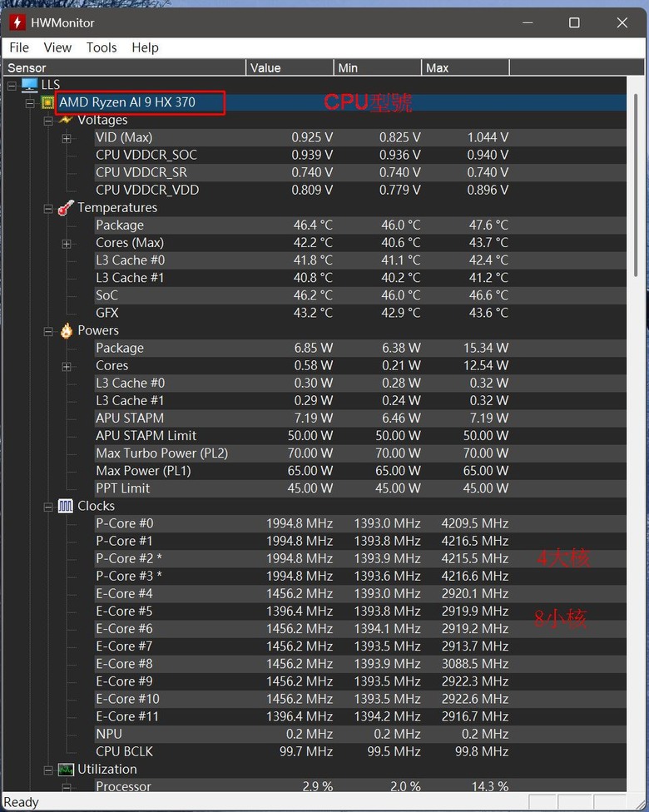Click the Max column header
This screenshot has height=812, width=649.
coord(465,68)
